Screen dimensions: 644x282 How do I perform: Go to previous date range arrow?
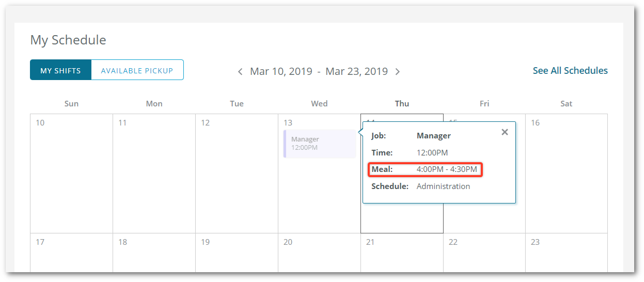tap(240, 72)
